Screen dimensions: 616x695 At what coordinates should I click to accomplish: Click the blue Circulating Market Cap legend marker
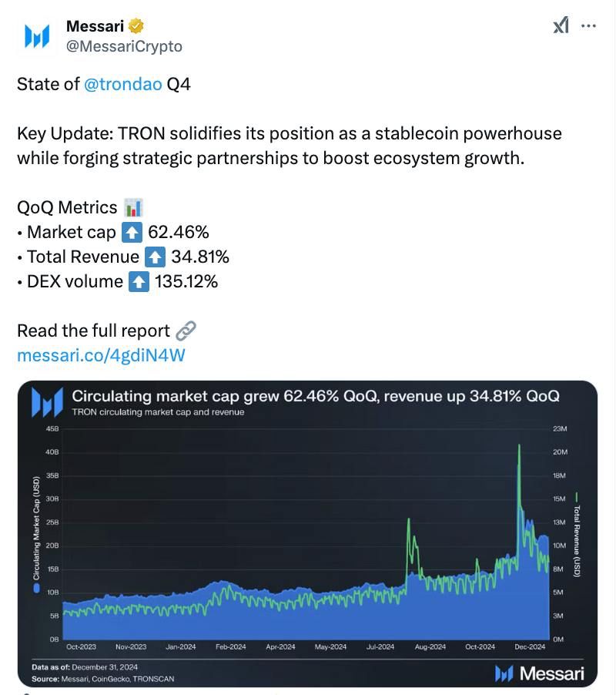click(x=37, y=588)
